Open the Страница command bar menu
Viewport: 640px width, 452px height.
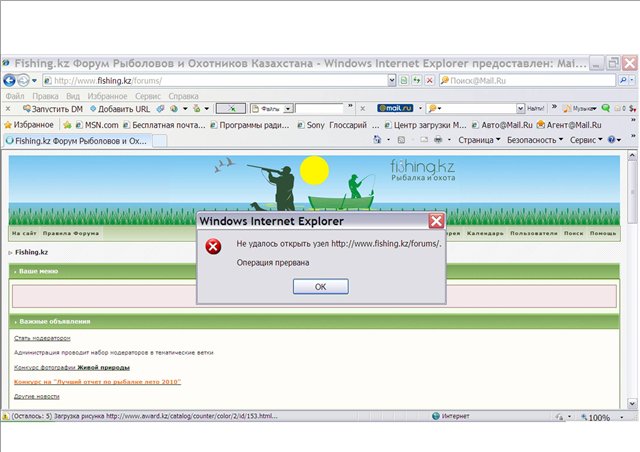point(479,140)
